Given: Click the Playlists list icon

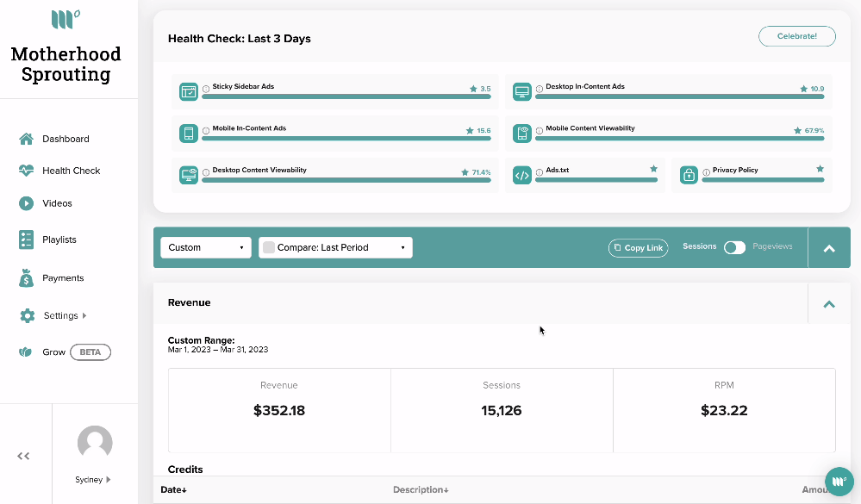Looking at the screenshot, I should coord(26,240).
